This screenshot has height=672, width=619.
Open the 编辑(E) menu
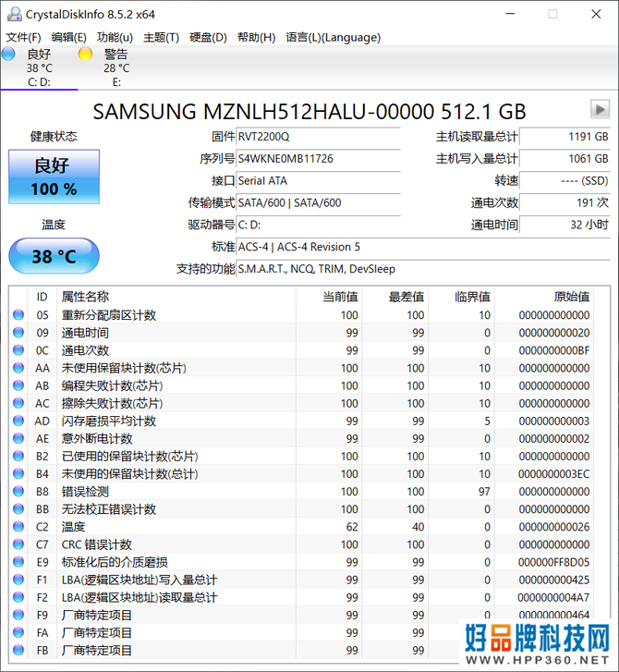(68, 38)
